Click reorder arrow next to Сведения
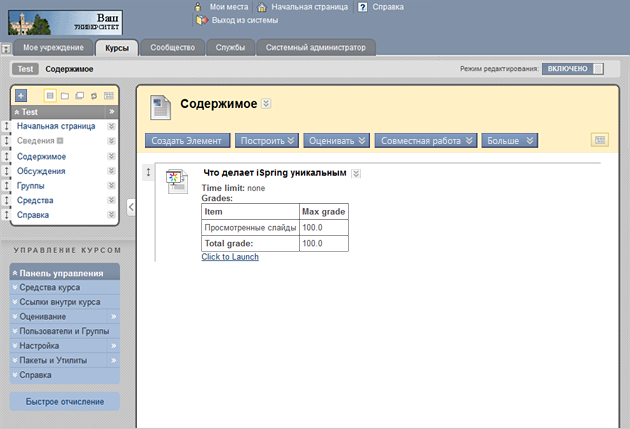Image resolution: width=630 pixels, height=429 pixels. 6,141
